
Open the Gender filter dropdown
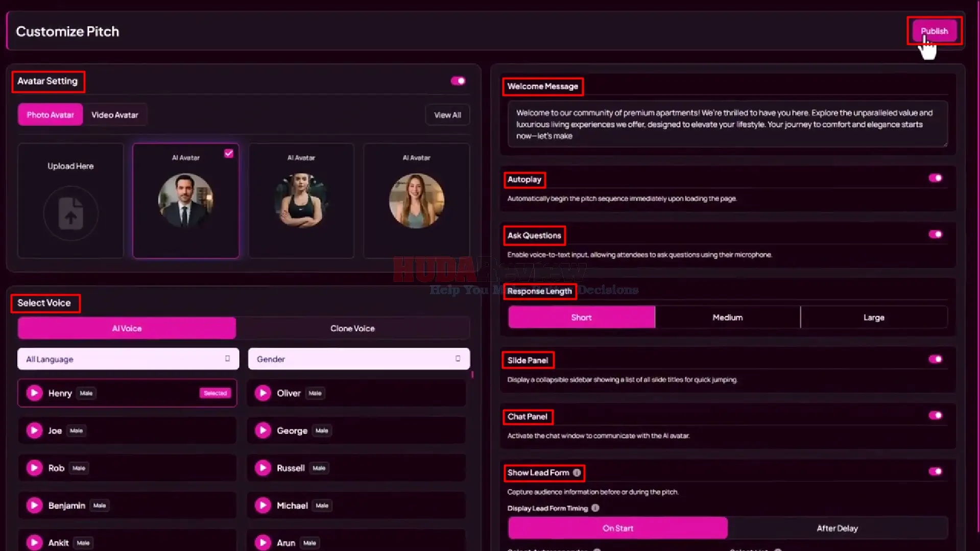tap(359, 359)
